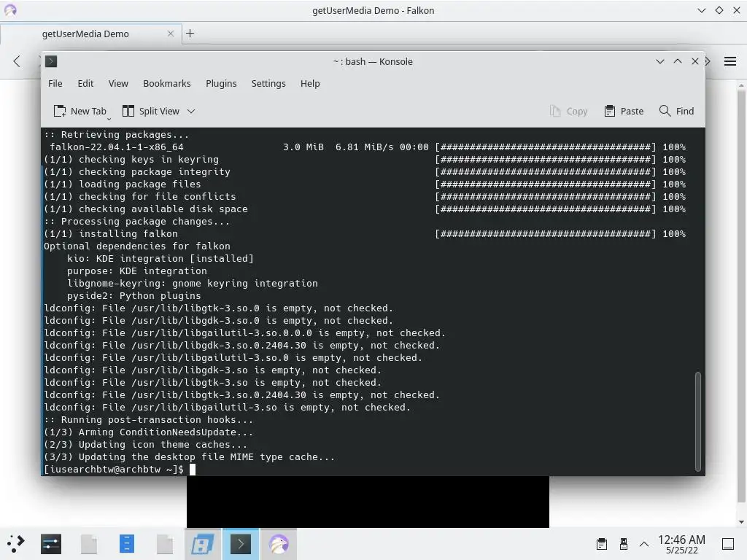
Task: Click the 'falkon-22.04.1-1-x86_64' text
Action: pos(117,147)
